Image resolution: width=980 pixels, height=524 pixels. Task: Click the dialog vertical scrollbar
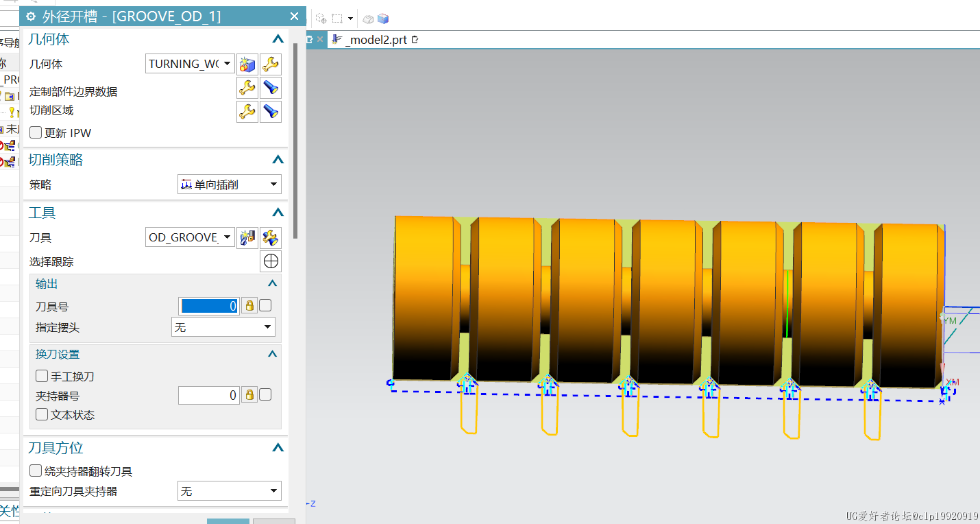click(x=295, y=141)
